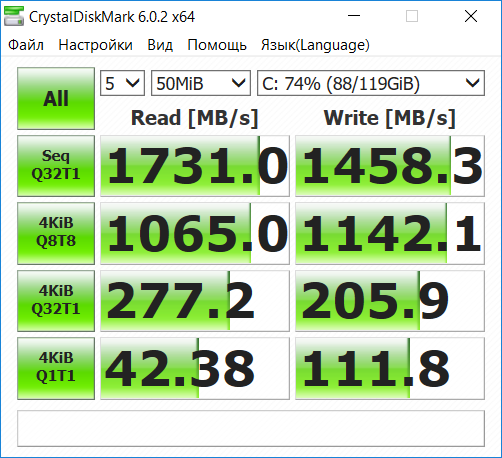Open the Файл menu

coord(26,45)
